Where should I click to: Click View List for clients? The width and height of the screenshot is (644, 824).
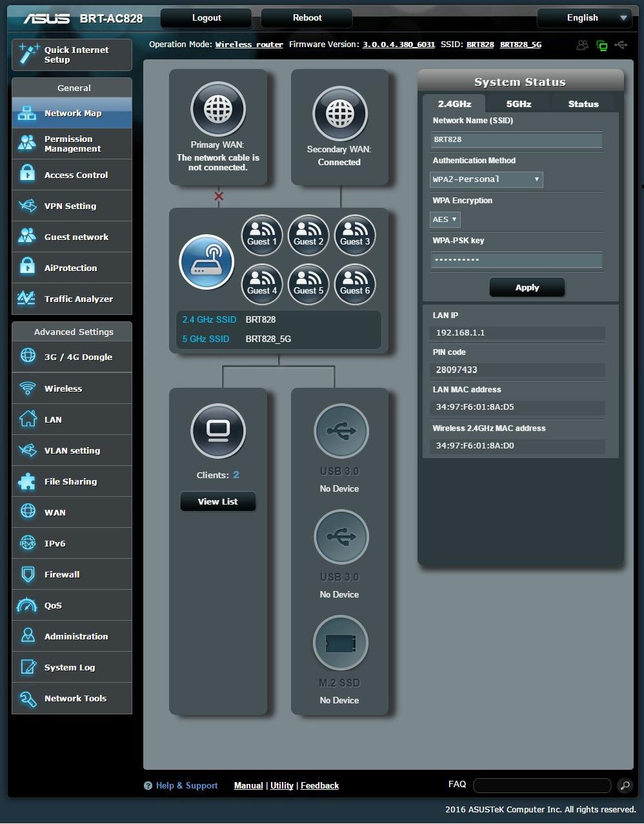(x=218, y=501)
